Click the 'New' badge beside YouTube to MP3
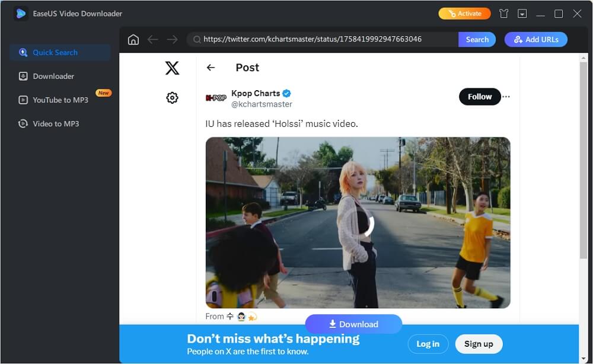593x364 pixels. click(x=103, y=93)
